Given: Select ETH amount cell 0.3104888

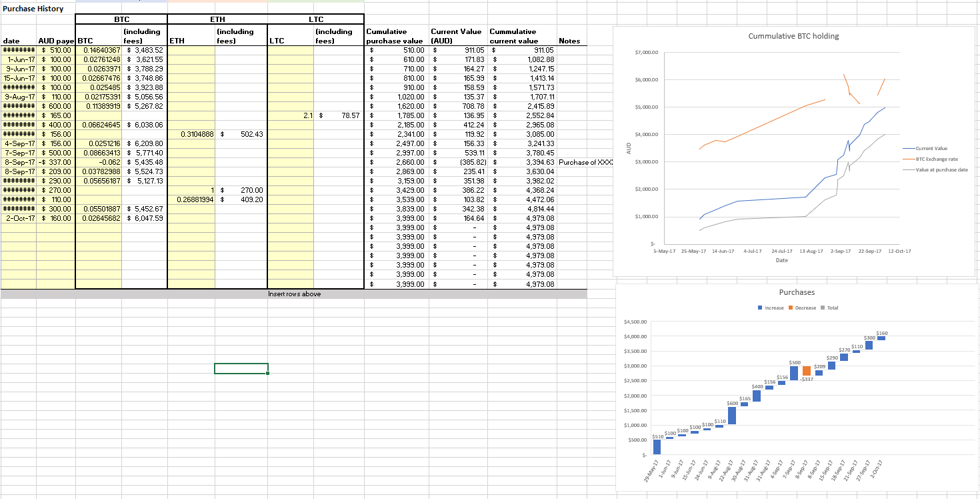Looking at the screenshot, I should pyautogui.click(x=191, y=134).
